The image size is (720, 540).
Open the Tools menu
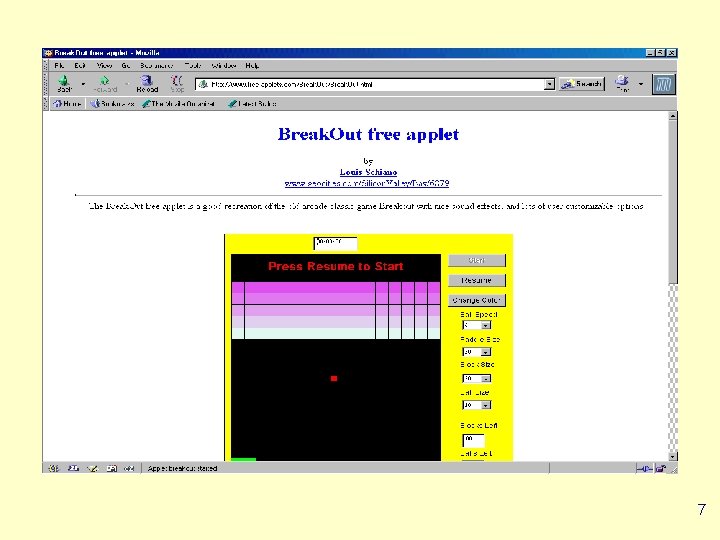point(193,66)
